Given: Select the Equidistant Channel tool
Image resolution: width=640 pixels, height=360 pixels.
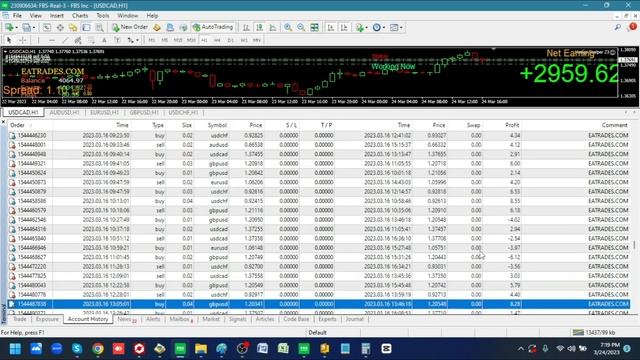Looking at the screenshot, I should 78,40.
